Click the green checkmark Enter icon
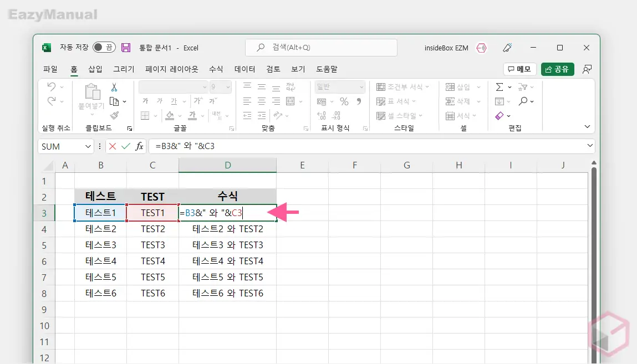Image resolution: width=637 pixels, height=364 pixels. click(126, 146)
